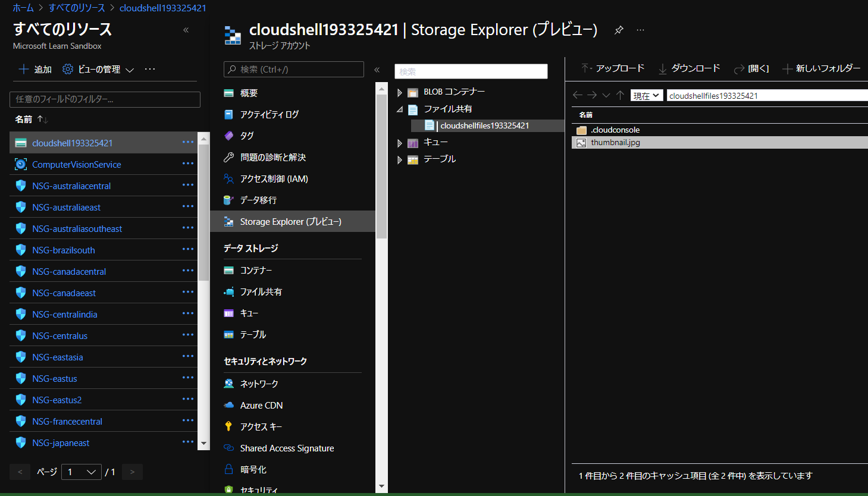868x496 pixels.
Task: Expand the Tables tree node
Action: [400, 159]
